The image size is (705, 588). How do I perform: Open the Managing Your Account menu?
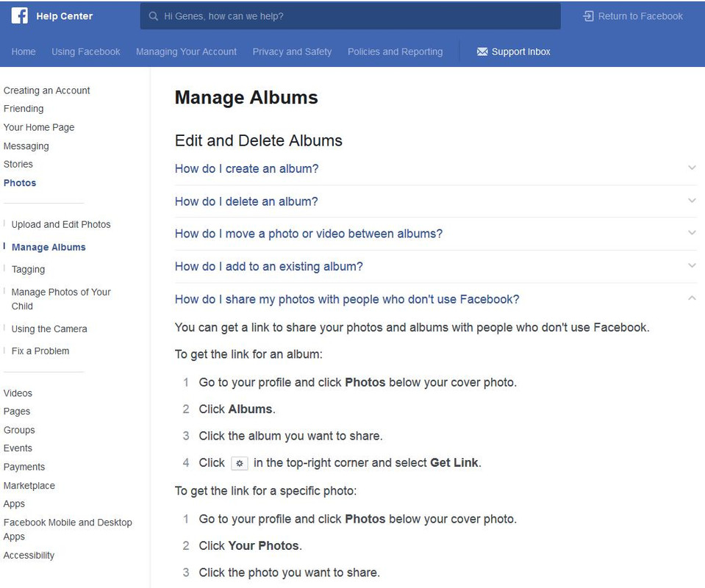pyautogui.click(x=186, y=51)
